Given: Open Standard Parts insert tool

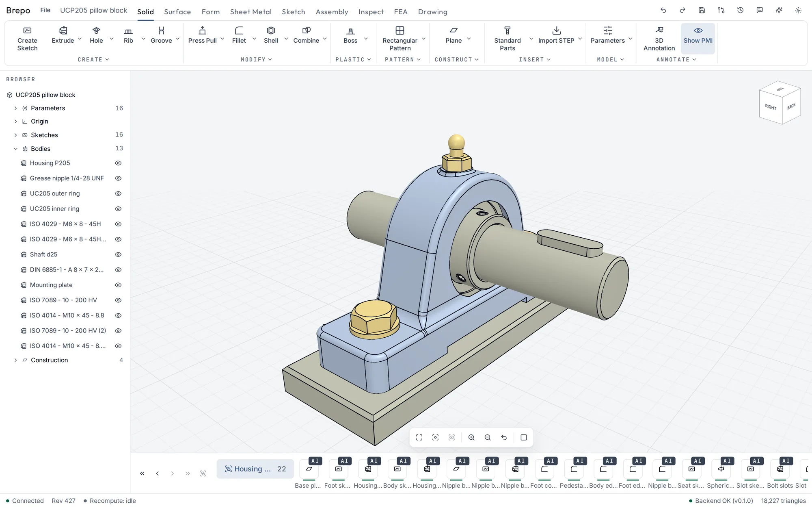Looking at the screenshot, I should [x=507, y=39].
